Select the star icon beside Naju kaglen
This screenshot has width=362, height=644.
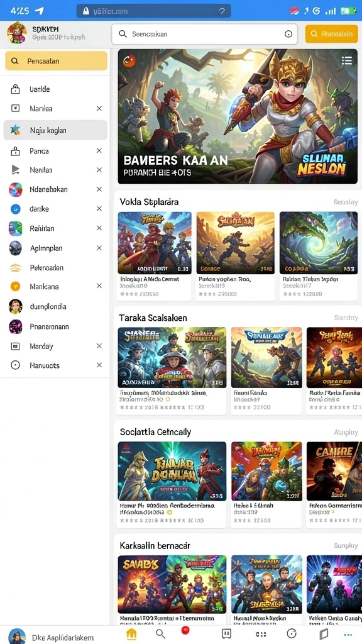tap(15, 130)
